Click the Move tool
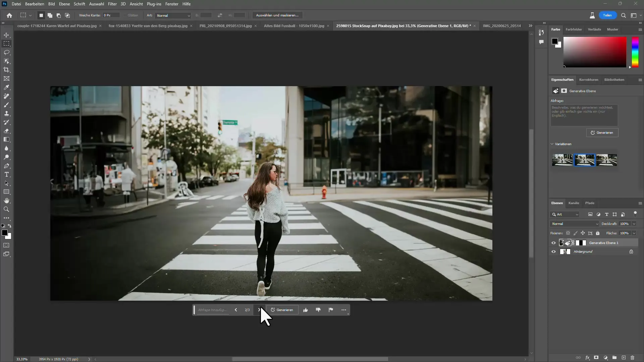Image resolution: width=644 pixels, height=362 pixels. pyautogui.click(x=7, y=35)
